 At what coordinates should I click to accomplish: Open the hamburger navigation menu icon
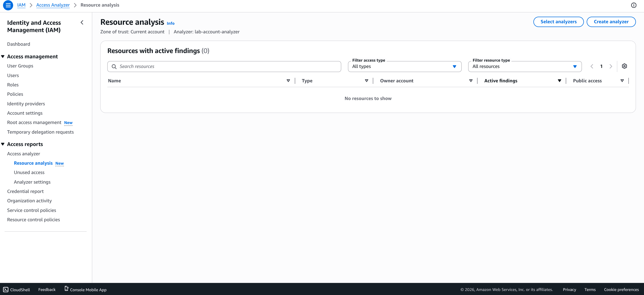pyautogui.click(x=8, y=5)
